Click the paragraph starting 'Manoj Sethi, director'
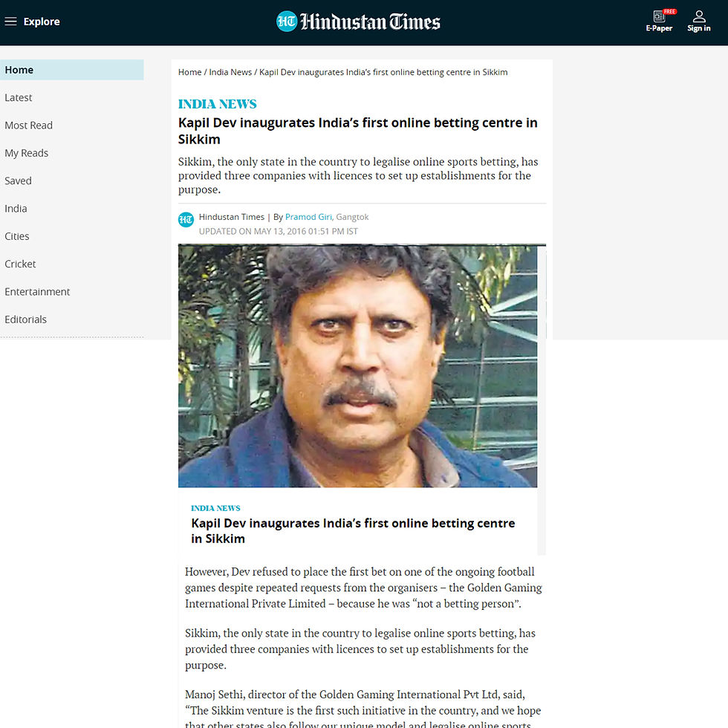 pyautogui.click(x=363, y=709)
